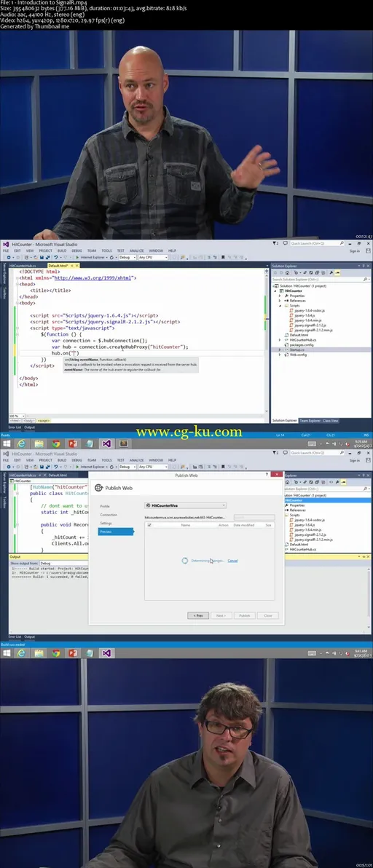Click Cancel link next to 'Determining changes'
Image resolution: width=373 pixels, height=868 pixels.
coord(232,561)
